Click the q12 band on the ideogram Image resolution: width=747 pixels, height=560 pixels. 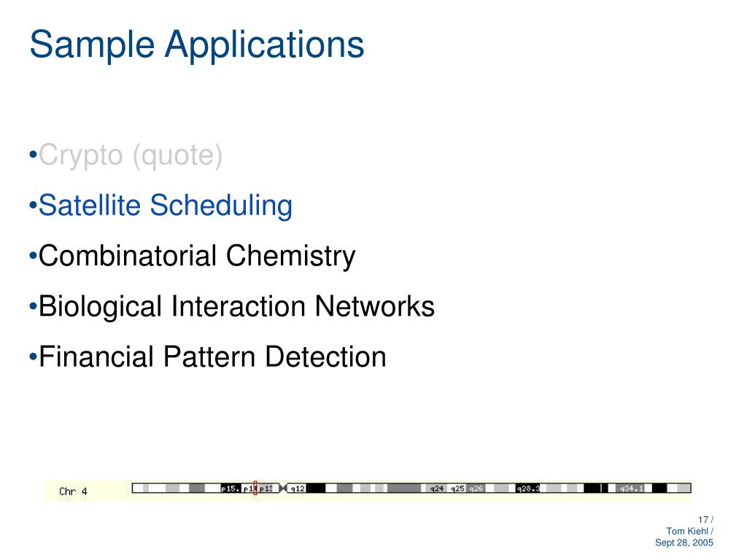(296, 488)
